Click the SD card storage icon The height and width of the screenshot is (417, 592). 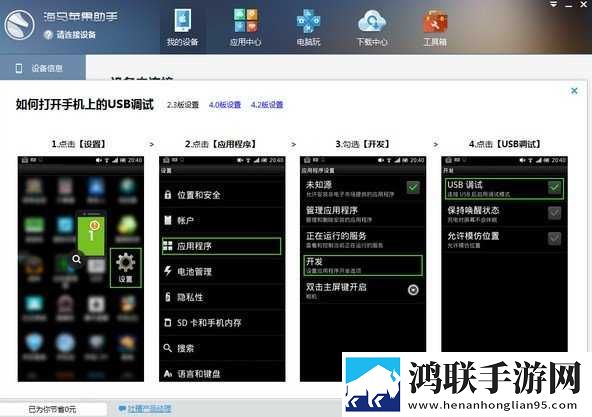point(168,323)
